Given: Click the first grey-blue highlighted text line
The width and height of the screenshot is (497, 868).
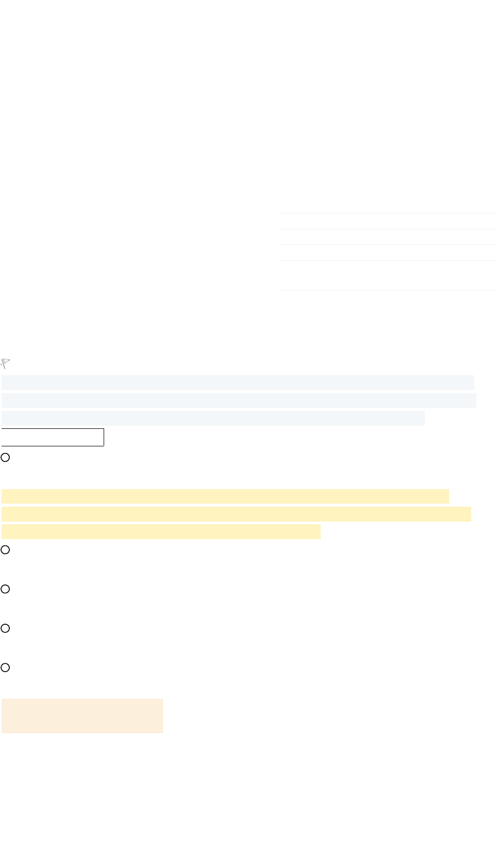Looking at the screenshot, I should [x=238, y=382].
